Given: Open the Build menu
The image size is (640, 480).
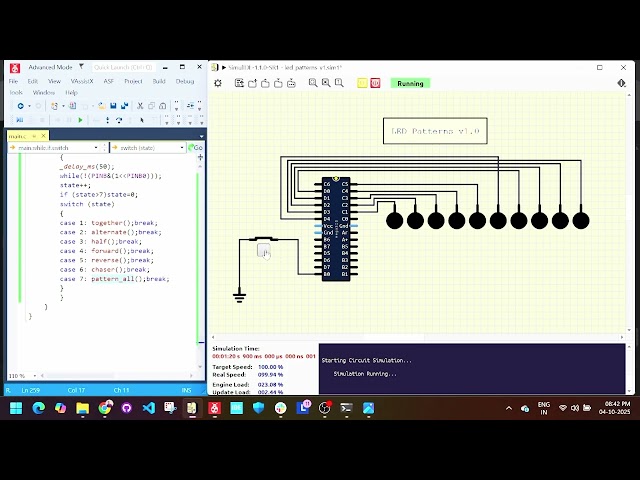Looking at the screenshot, I should 159,81.
